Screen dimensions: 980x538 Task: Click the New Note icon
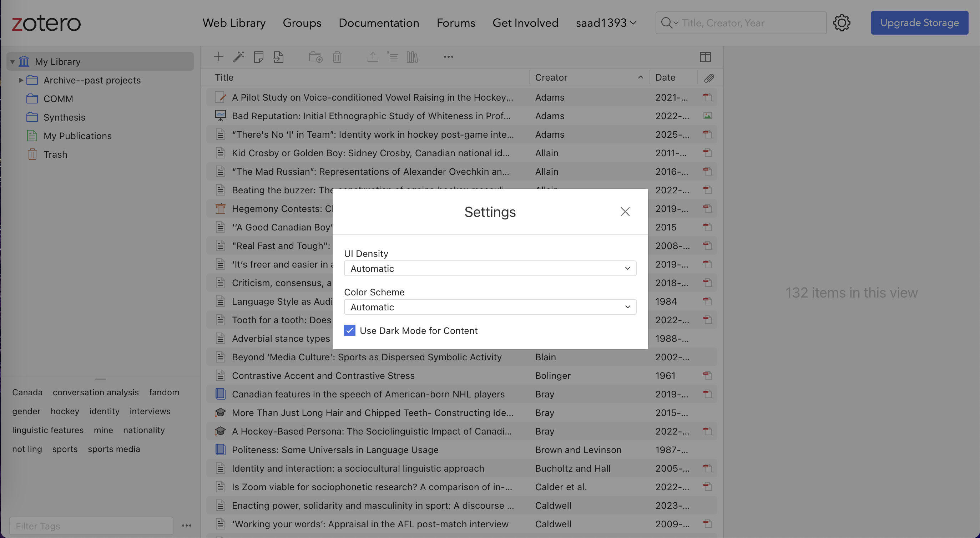point(259,57)
